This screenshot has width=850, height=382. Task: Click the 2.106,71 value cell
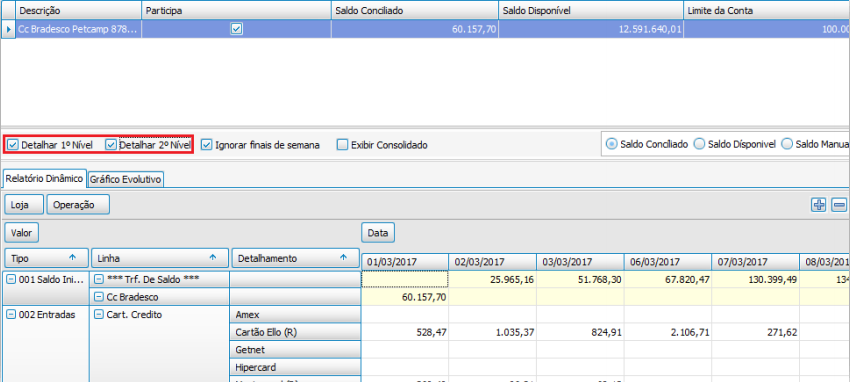668,332
